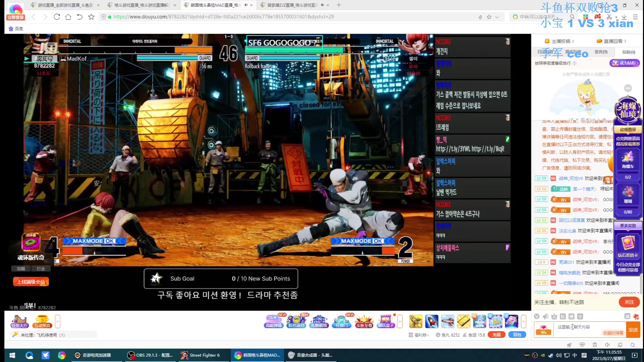
Task: Click the rocket icon in bottom toolbar
Action: point(569,345)
